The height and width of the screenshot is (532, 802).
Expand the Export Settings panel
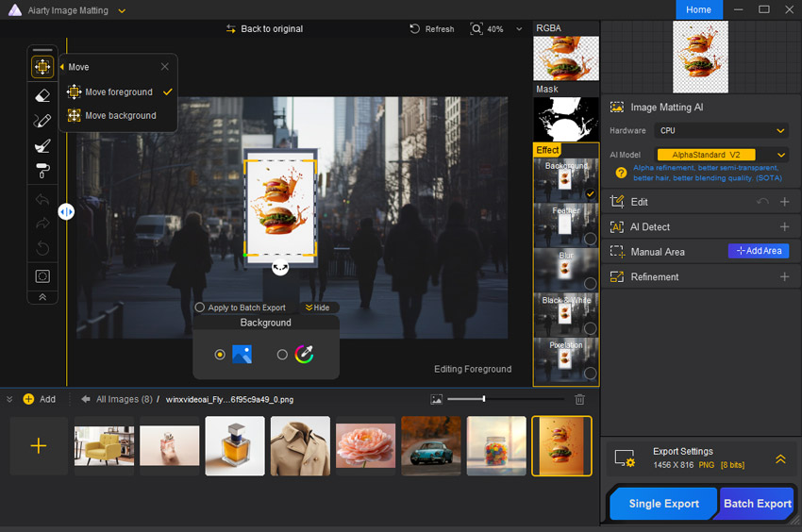[x=780, y=458]
